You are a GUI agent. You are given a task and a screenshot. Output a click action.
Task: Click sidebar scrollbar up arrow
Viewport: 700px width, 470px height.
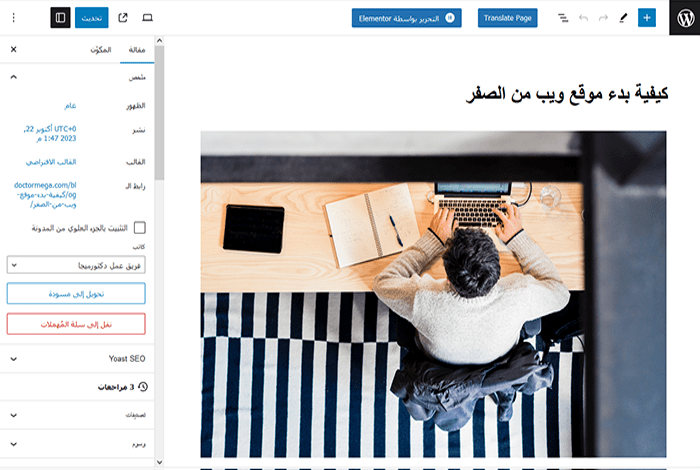point(159,41)
